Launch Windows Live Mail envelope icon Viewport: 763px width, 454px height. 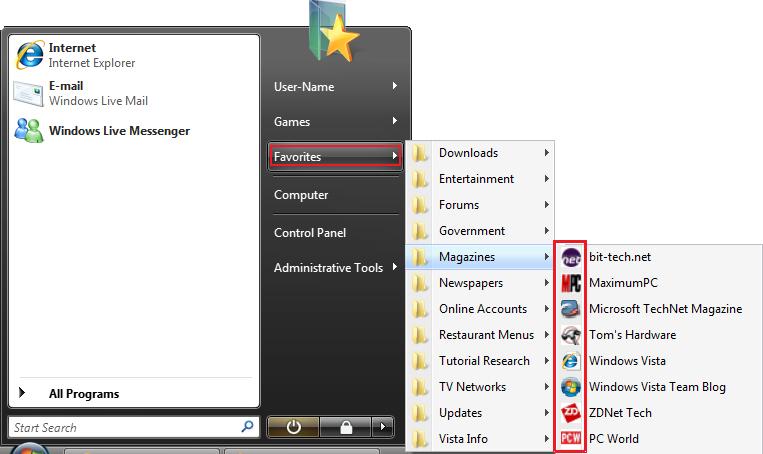click(28, 93)
